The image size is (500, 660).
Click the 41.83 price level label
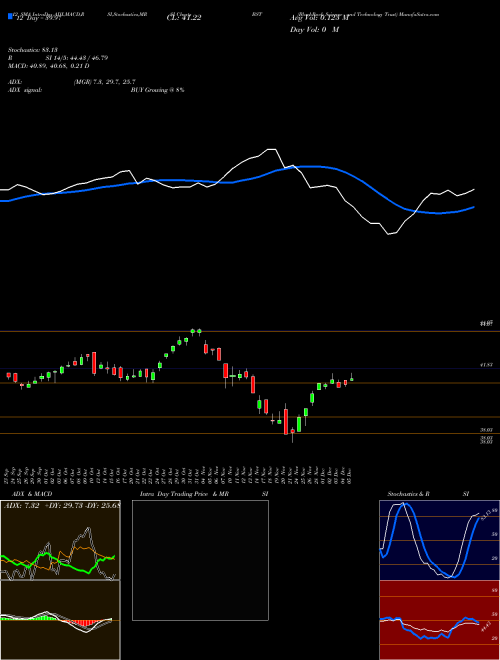click(486, 365)
